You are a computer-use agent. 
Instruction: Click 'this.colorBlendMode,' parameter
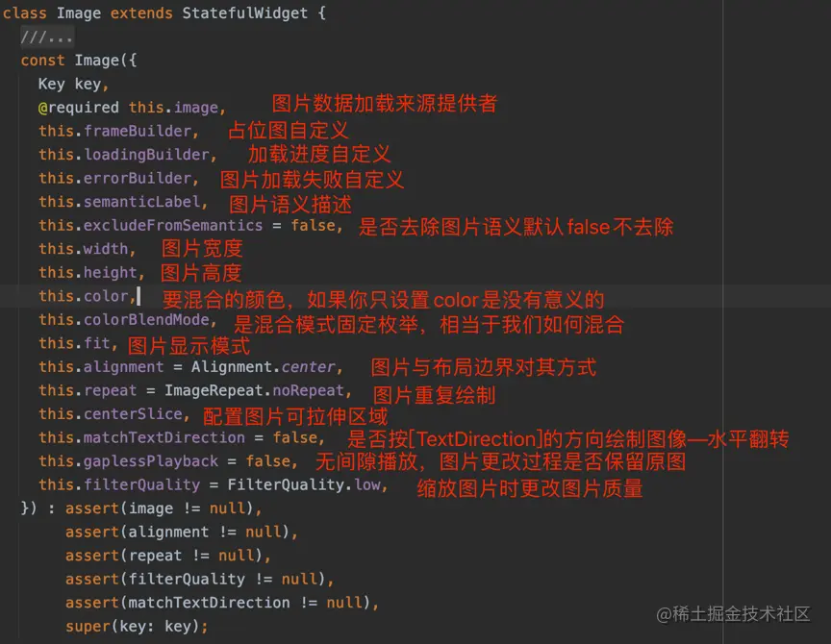(x=128, y=320)
